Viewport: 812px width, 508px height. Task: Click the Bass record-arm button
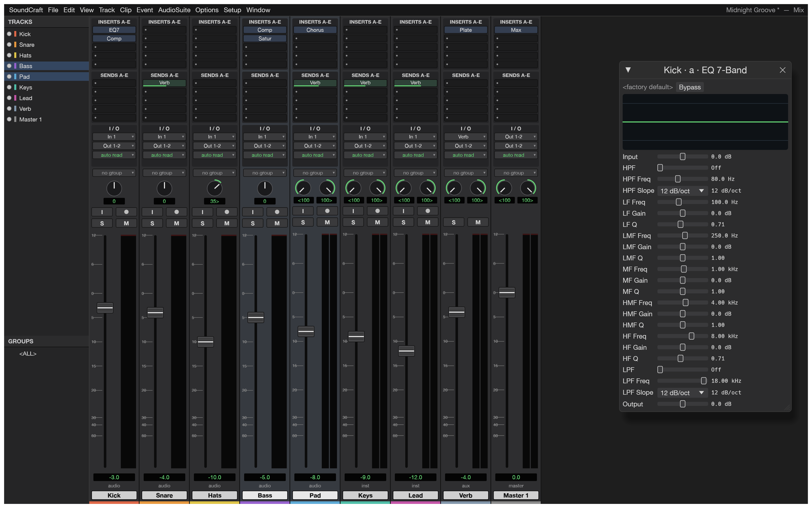point(277,212)
